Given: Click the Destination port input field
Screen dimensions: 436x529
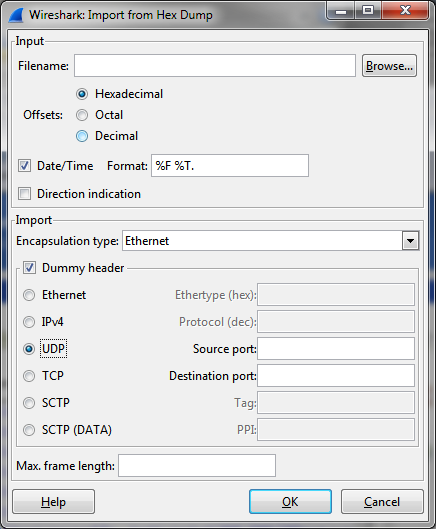Looking at the screenshot, I should [336, 376].
